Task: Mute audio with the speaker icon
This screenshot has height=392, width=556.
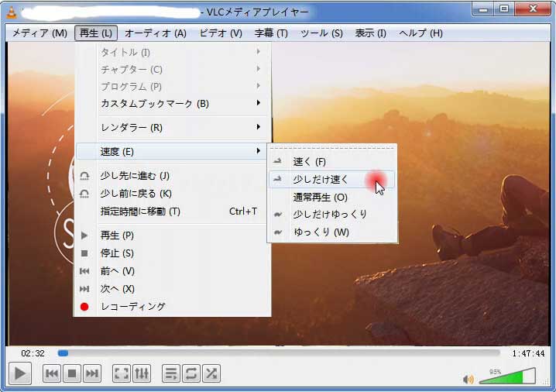Action: click(x=468, y=380)
